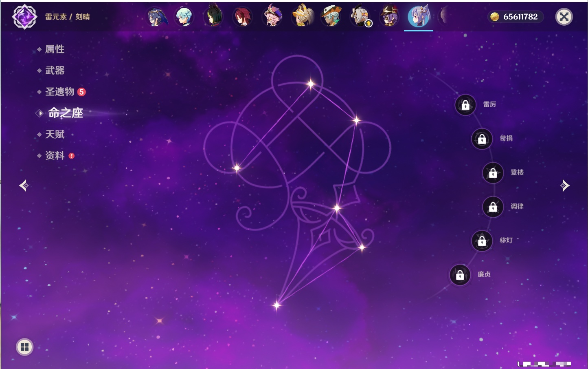The width and height of the screenshot is (588, 369).
Task: Click the Electro element emblem icon
Action: (24, 17)
